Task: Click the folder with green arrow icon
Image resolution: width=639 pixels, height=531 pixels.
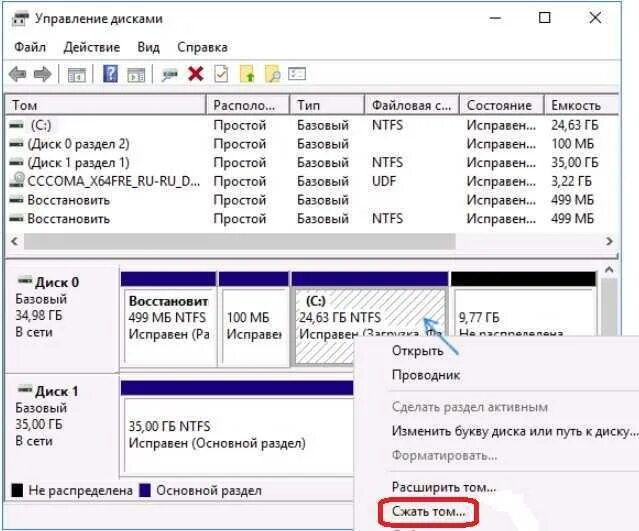Action: pos(247,74)
